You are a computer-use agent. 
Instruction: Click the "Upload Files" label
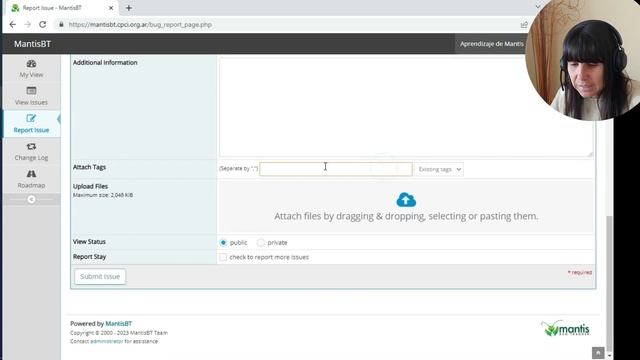point(90,186)
